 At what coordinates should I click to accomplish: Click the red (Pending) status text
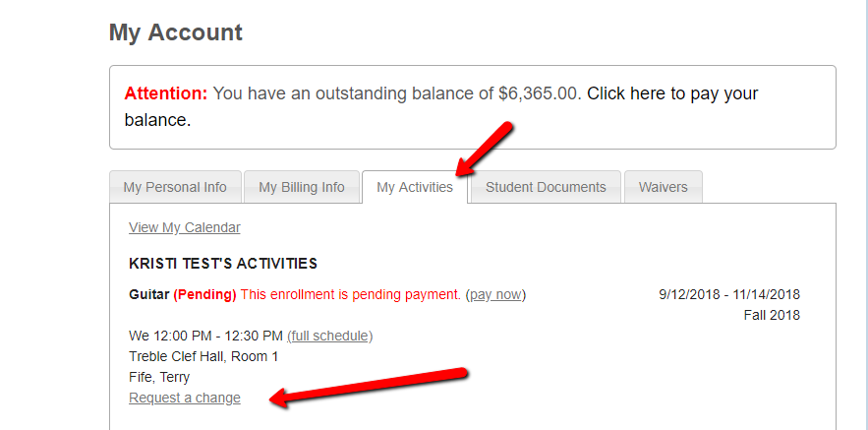coord(204,294)
